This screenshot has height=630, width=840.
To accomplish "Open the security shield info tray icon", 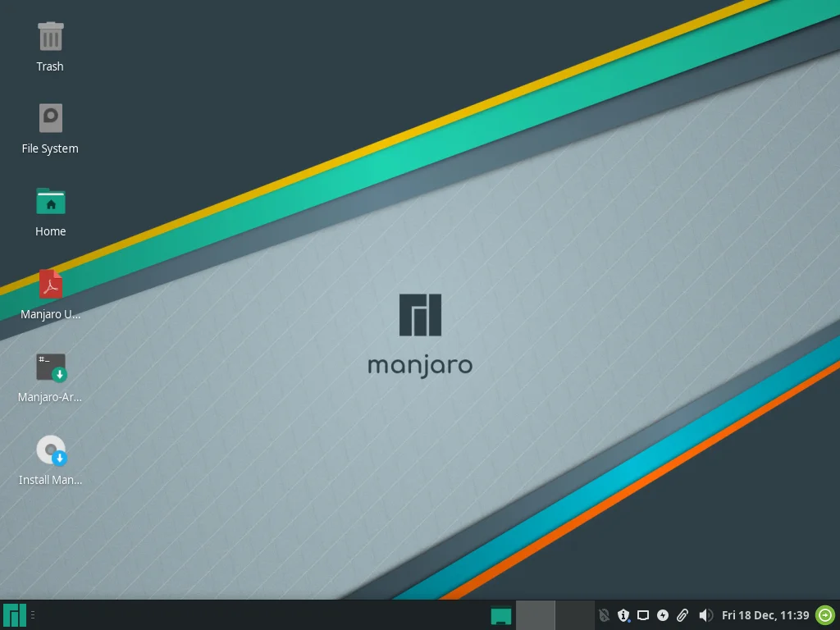I will pyautogui.click(x=623, y=615).
